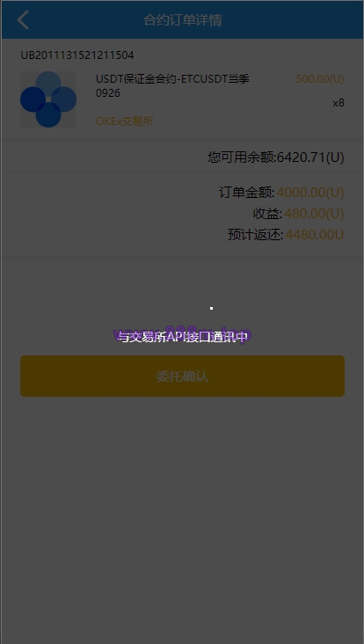This screenshot has width=364, height=644.
Task: Click the 订单金额 4000.00(U) amount
Action: pos(310,193)
